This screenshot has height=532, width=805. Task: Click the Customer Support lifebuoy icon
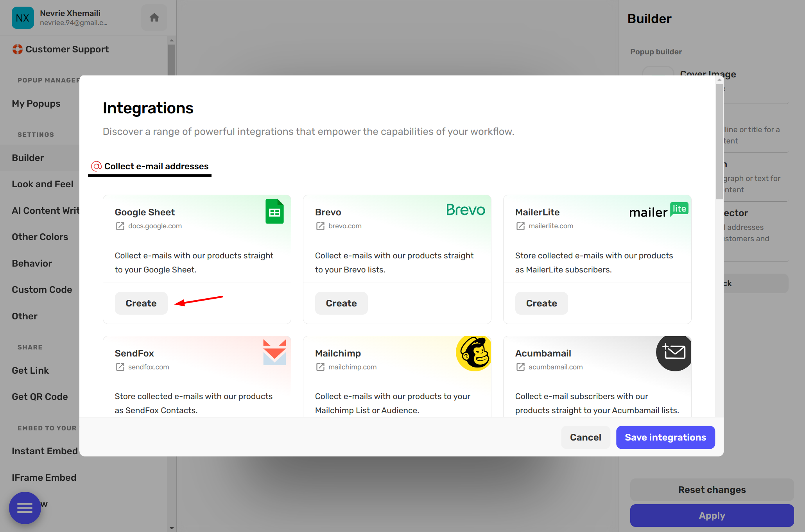tap(17, 49)
